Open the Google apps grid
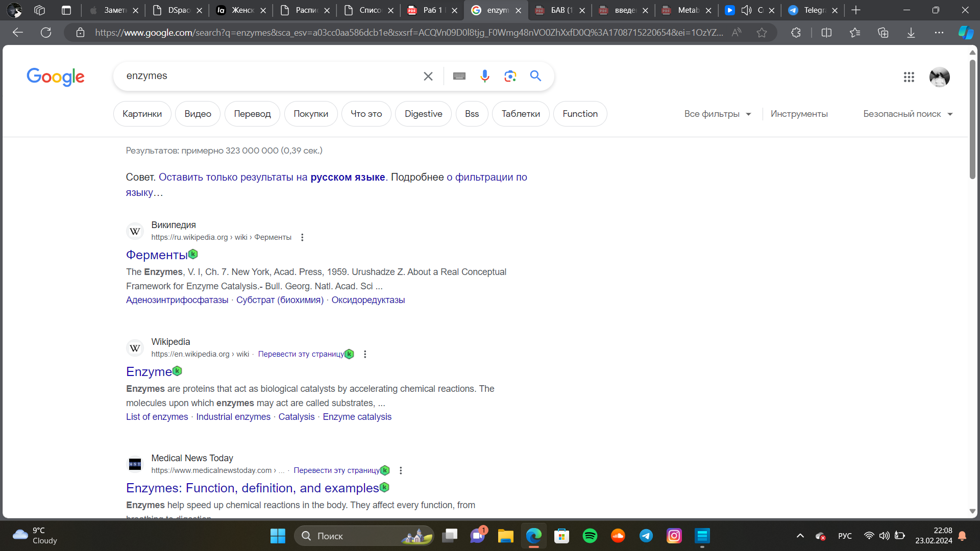Screen dimensions: 980x551 [x=909, y=77]
